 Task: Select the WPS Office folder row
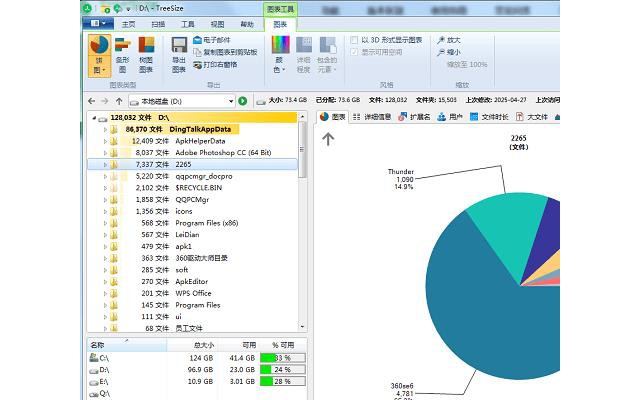193,293
